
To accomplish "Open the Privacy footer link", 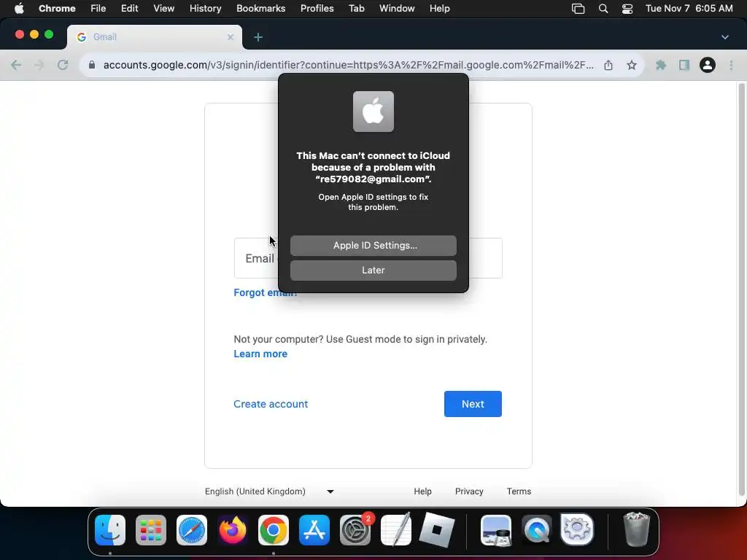I will (469, 491).
